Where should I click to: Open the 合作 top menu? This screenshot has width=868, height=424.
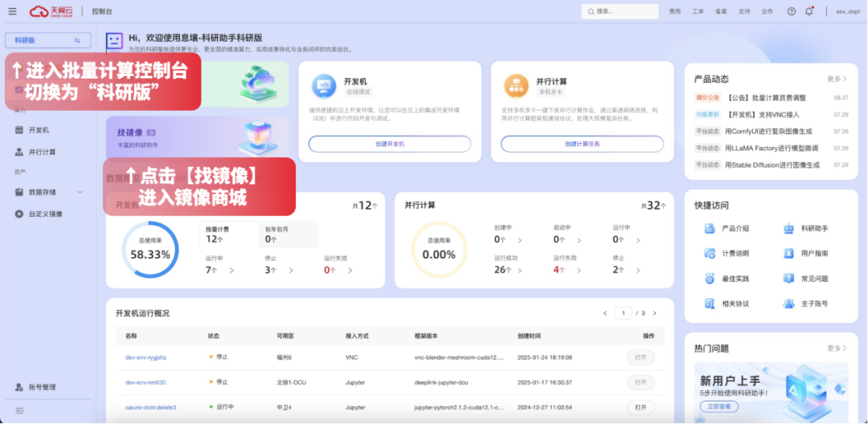click(x=768, y=11)
